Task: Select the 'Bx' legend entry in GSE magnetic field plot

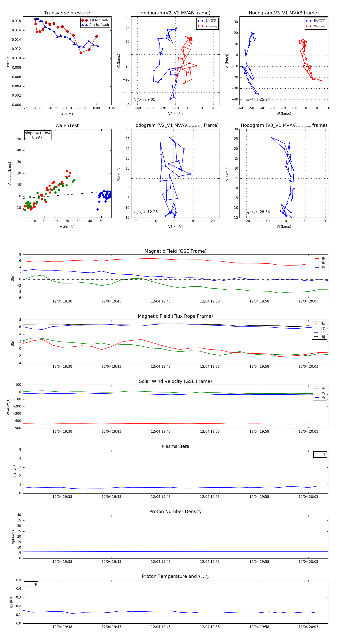Action: [320, 259]
